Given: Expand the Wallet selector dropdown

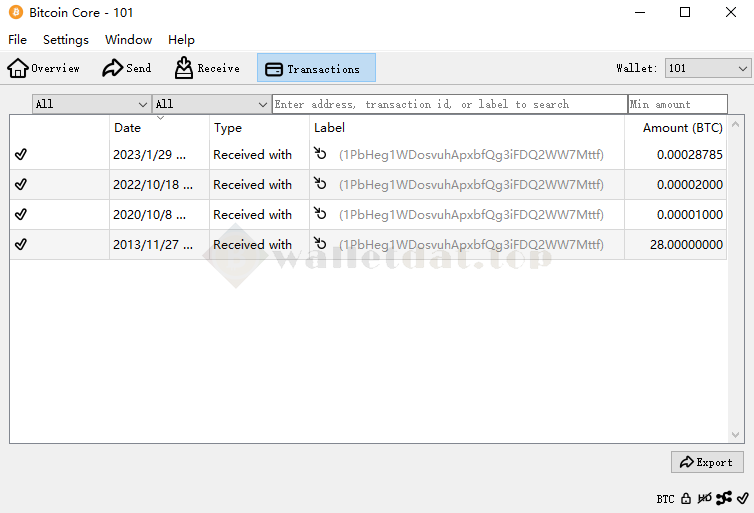Looking at the screenshot, I should 707,68.
